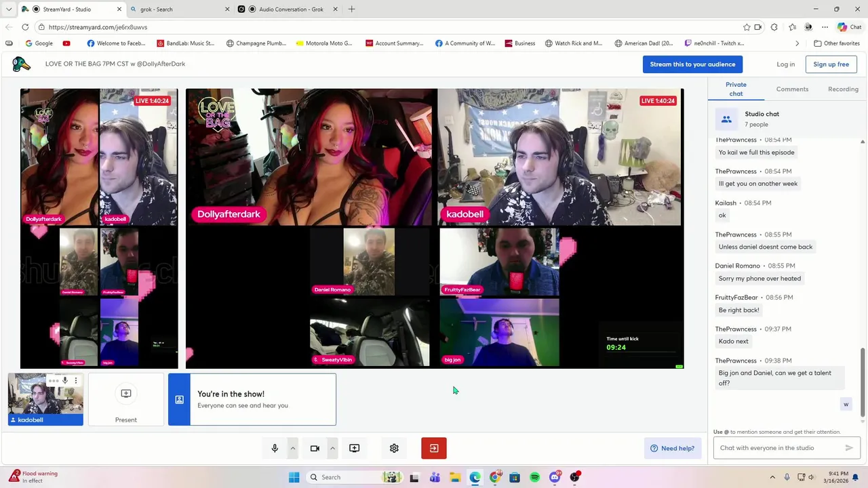Open Flood warning weather widget
Viewport: 868px width, 488px height.
pos(34,477)
